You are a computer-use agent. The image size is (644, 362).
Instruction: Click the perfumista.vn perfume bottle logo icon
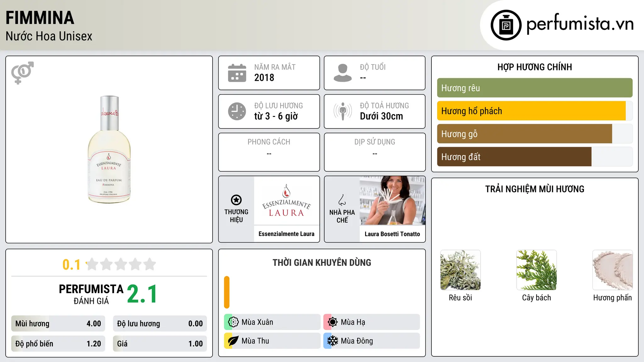click(x=506, y=25)
